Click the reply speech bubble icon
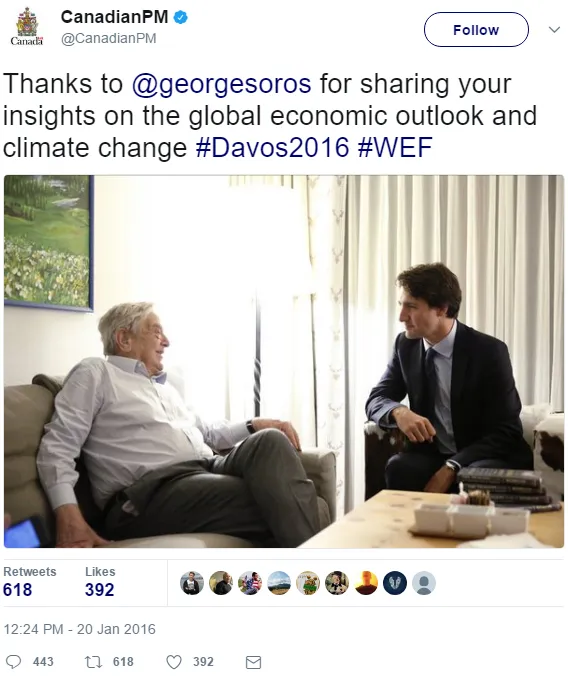This screenshot has height=676, width=568. [13, 662]
